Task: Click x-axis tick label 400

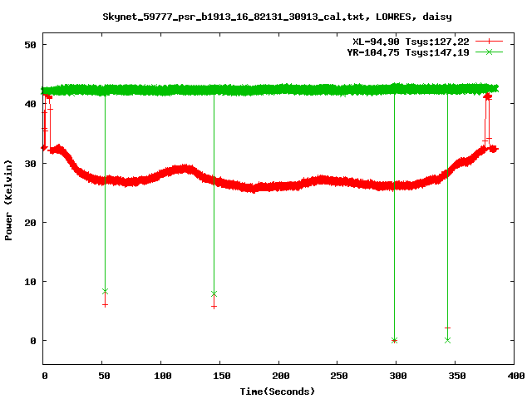Action: pos(515,376)
